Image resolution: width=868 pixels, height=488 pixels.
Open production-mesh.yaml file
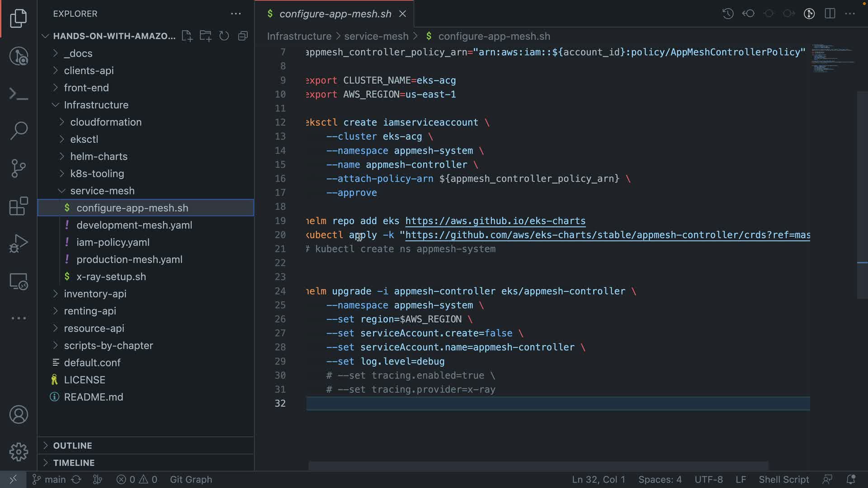click(x=129, y=259)
